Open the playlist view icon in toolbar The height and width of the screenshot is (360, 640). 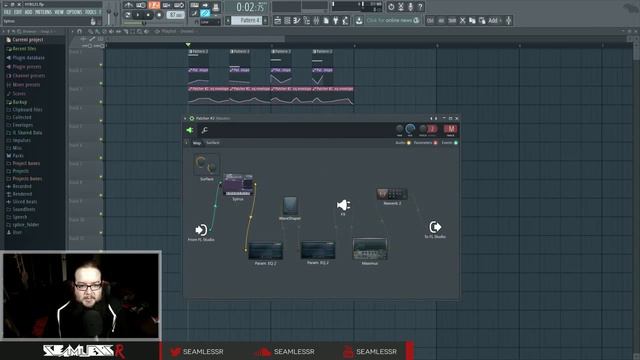point(278,20)
